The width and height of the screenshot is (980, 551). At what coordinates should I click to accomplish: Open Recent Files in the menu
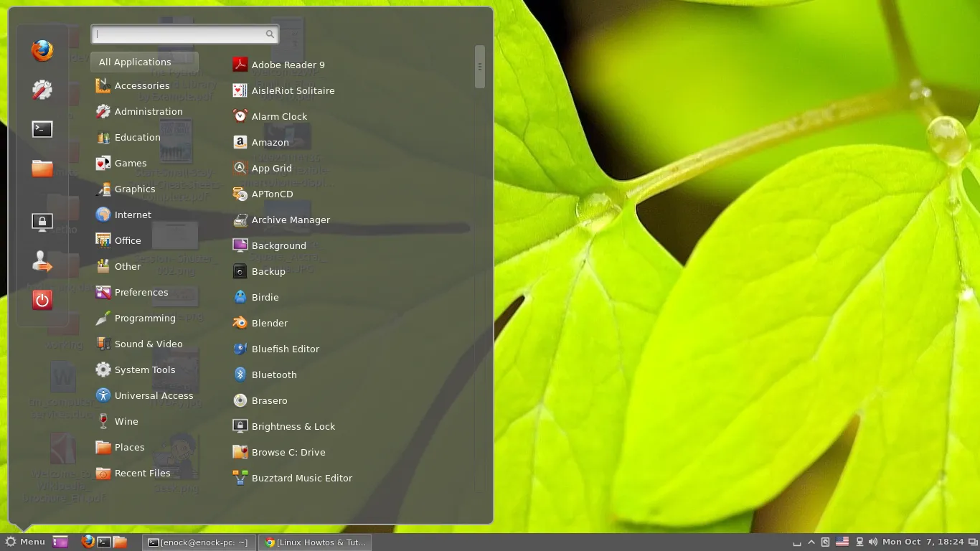[142, 473]
